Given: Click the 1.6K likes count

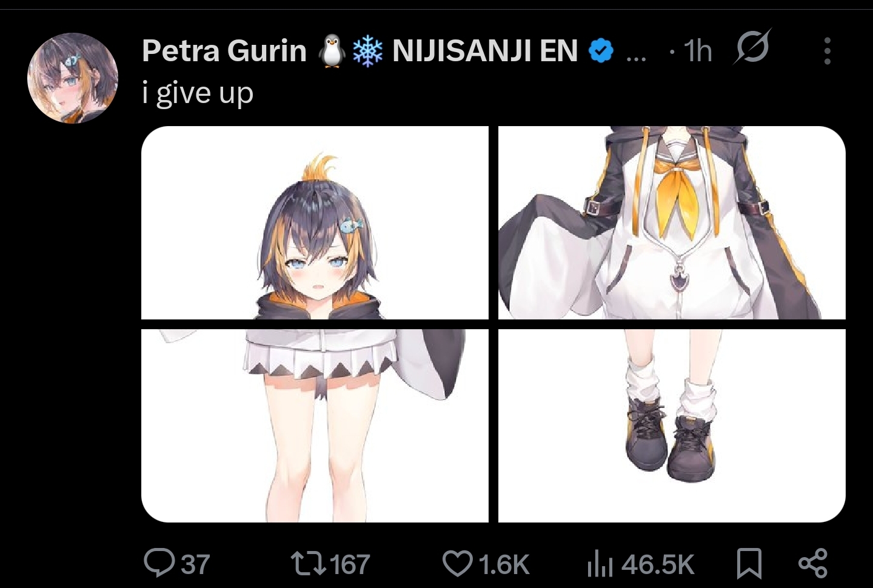Looking at the screenshot, I should [504, 564].
